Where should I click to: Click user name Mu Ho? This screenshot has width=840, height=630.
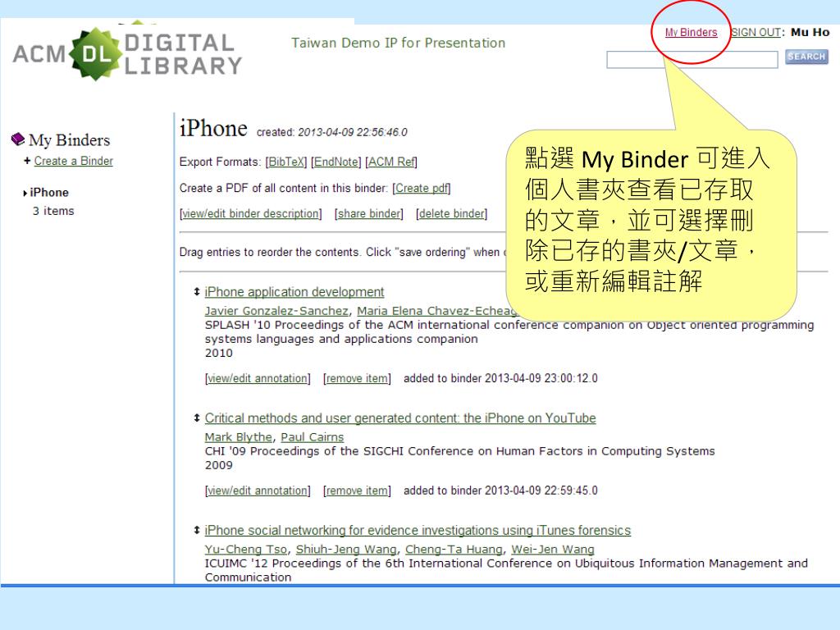pos(810,32)
